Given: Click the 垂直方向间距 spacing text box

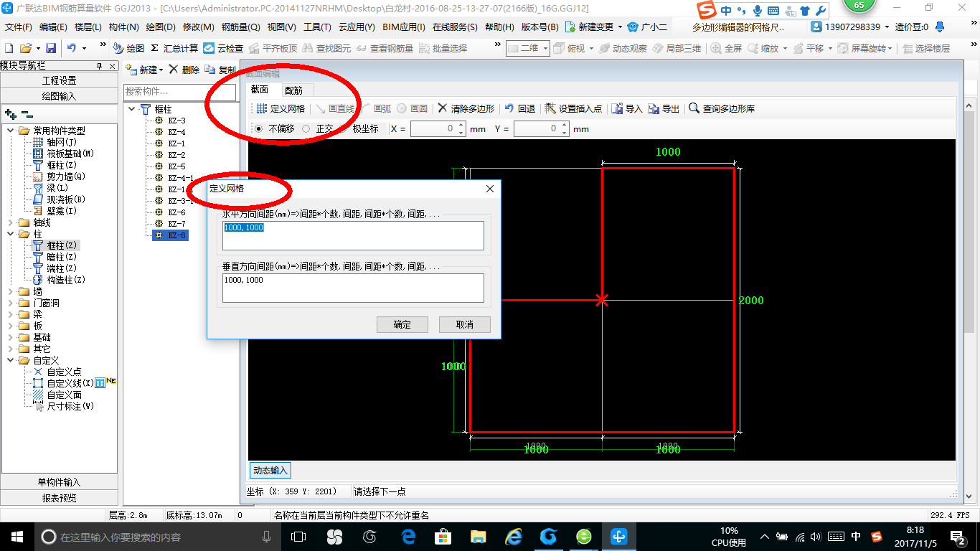Looking at the screenshot, I should click(353, 288).
